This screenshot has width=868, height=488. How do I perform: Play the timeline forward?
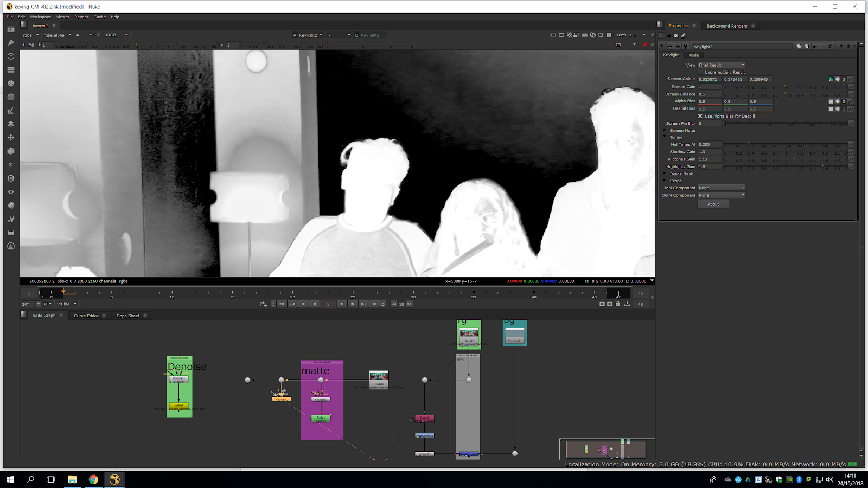[x=341, y=304]
